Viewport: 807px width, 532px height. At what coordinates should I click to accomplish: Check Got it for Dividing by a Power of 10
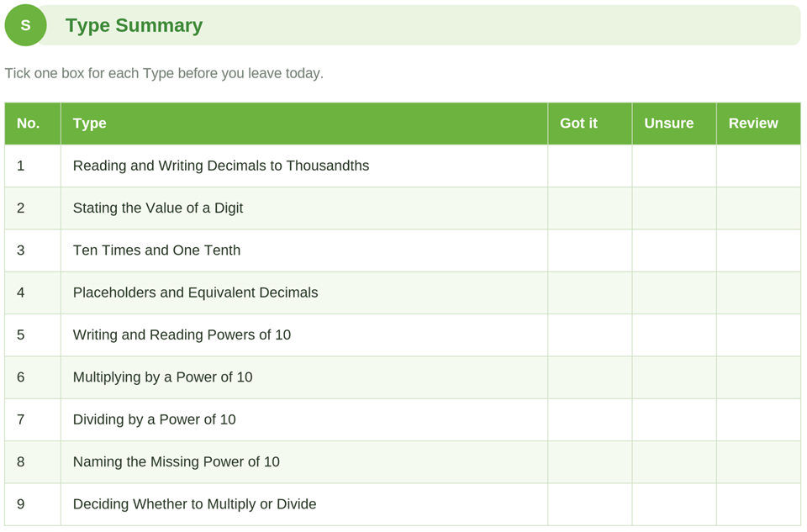pos(590,419)
